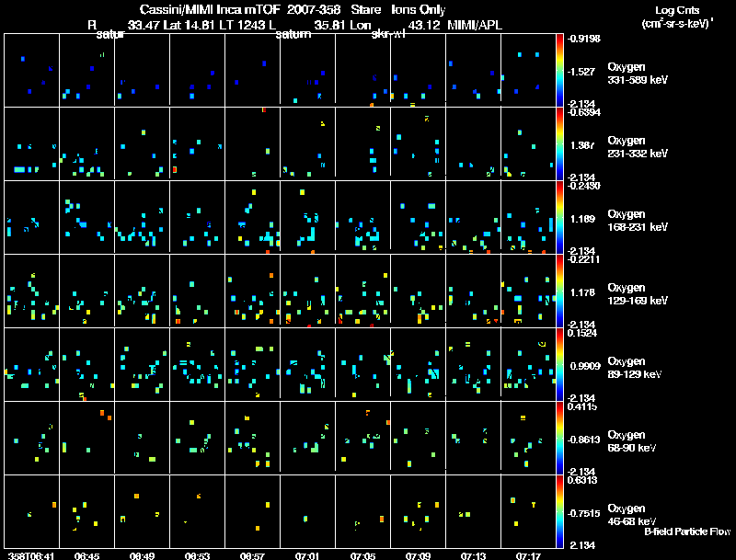
Task: Click the 'skr-w1' label above the panels
Action: (x=388, y=34)
